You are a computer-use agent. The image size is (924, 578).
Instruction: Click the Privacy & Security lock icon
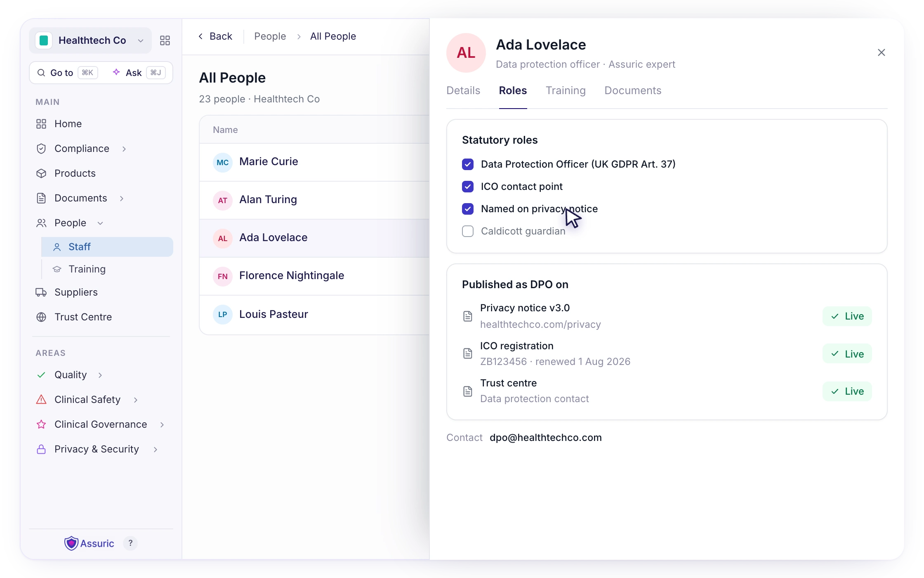[x=41, y=449]
